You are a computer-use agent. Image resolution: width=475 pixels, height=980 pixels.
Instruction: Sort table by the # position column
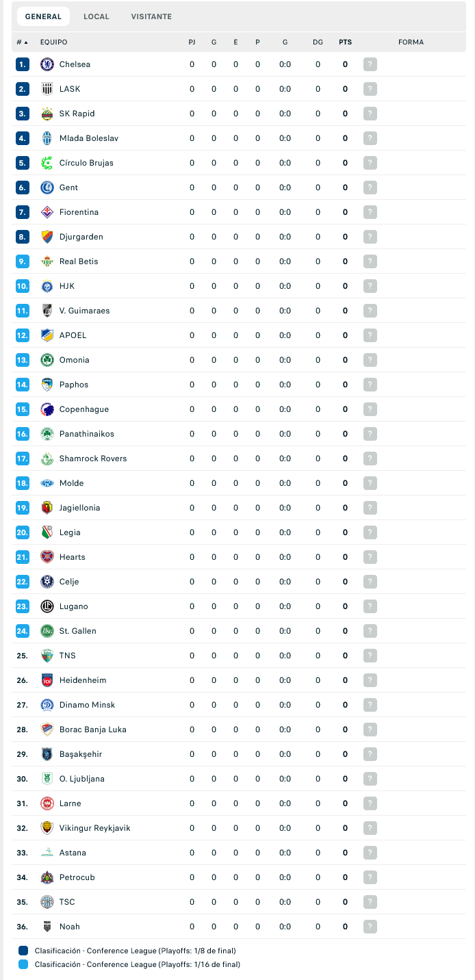(x=22, y=42)
